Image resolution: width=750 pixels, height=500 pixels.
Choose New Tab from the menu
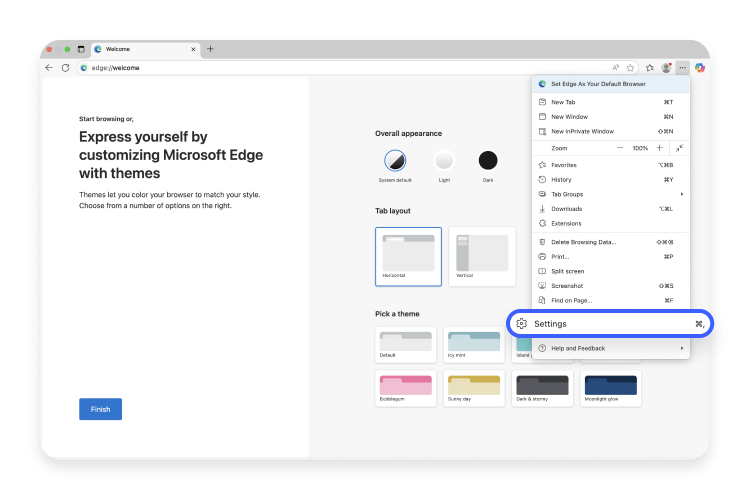click(x=611, y=102)
